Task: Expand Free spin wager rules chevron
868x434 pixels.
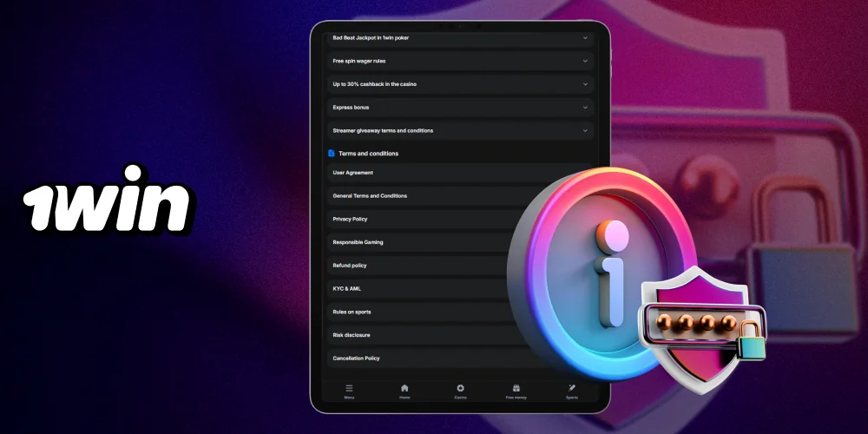Action: point(585,61)
